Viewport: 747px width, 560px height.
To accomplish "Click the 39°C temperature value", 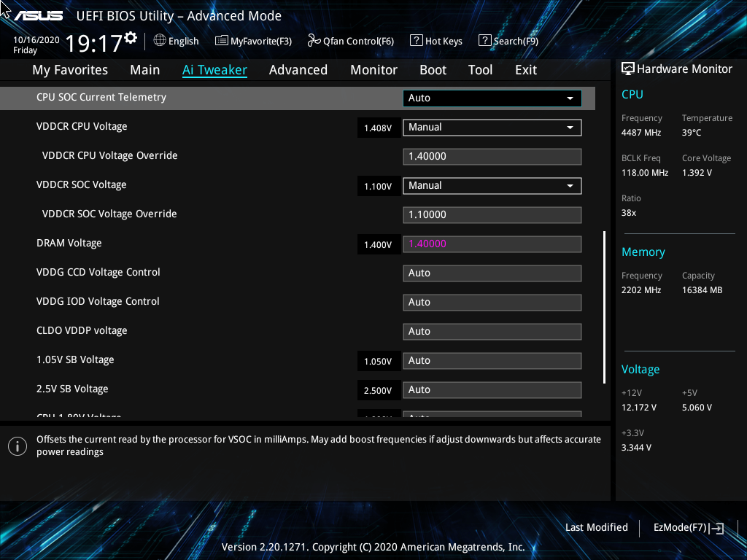I will point(692,133).
